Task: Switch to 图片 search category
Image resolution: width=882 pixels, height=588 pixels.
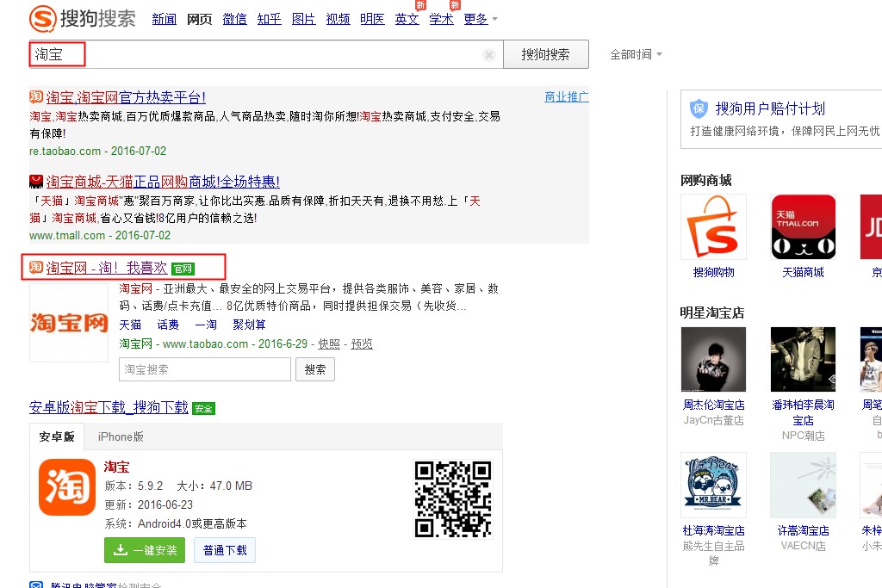Action: (x=304, y=19)
